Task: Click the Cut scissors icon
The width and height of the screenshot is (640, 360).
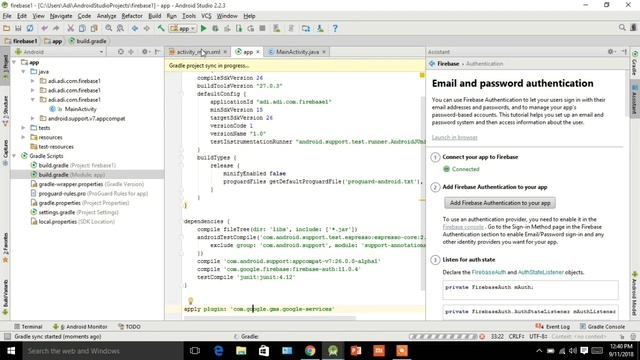Action: [x=70, y=28]
